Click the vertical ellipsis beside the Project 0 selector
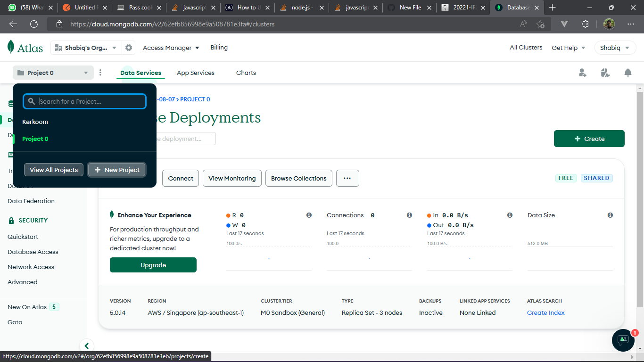 100,73
